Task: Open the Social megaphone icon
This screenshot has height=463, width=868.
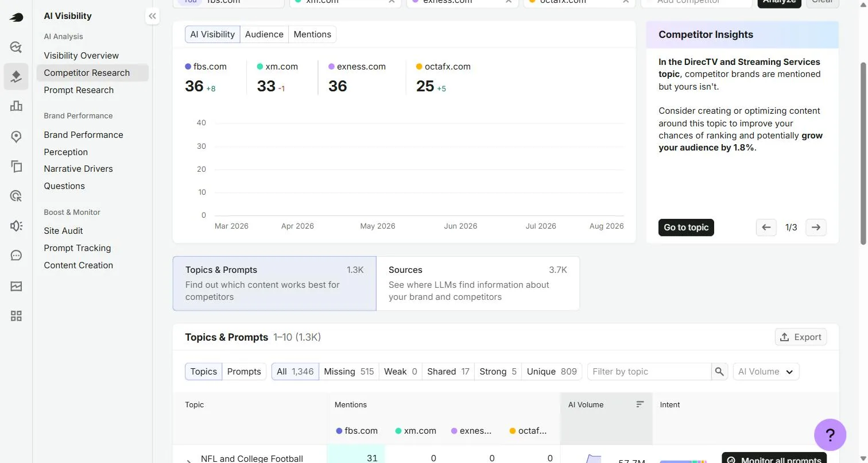Action: 16,226
